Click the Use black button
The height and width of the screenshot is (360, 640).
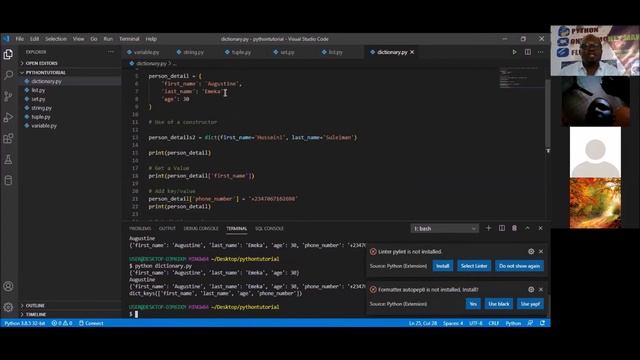499,304
